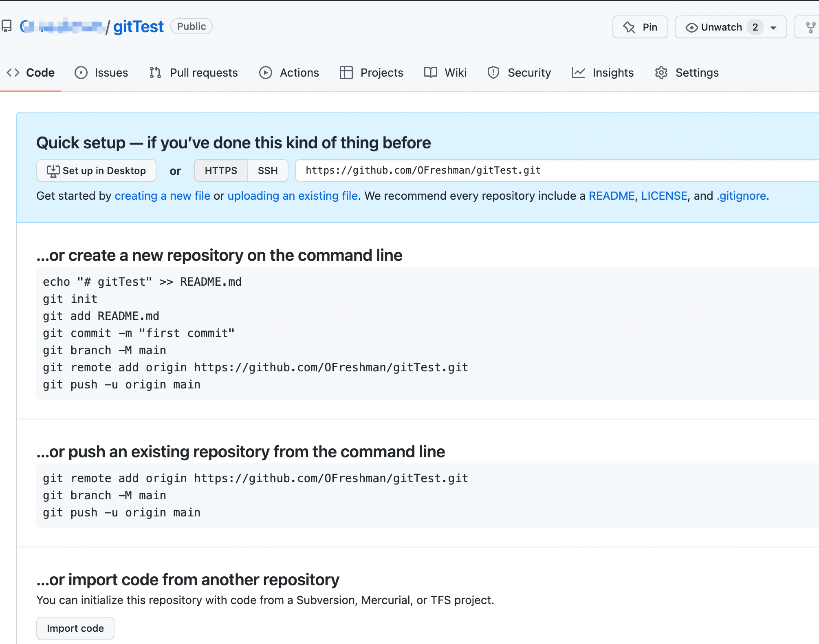Click the Subversion, Mercurial, or TFS description text
Image resolution: width=819 pixels, height=644 pixels.
tap(265, 600)
